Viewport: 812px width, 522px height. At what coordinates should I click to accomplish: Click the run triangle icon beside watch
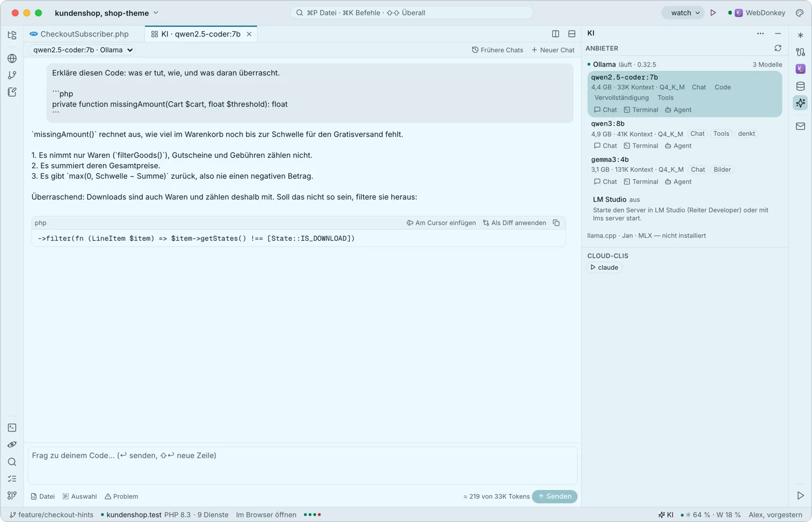click(x=713, y=13)
